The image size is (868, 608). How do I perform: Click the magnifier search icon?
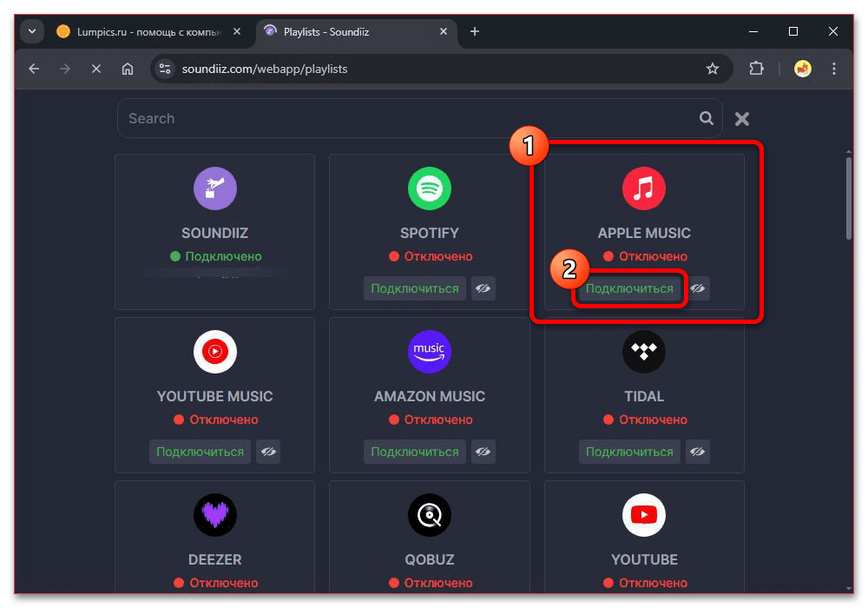[x=707, y=119]
